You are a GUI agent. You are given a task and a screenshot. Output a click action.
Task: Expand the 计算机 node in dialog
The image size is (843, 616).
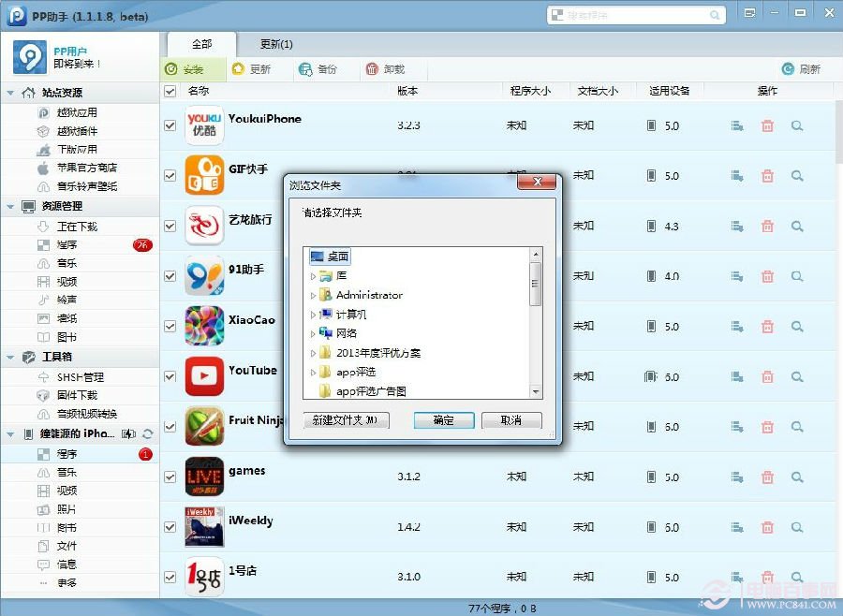313,315
